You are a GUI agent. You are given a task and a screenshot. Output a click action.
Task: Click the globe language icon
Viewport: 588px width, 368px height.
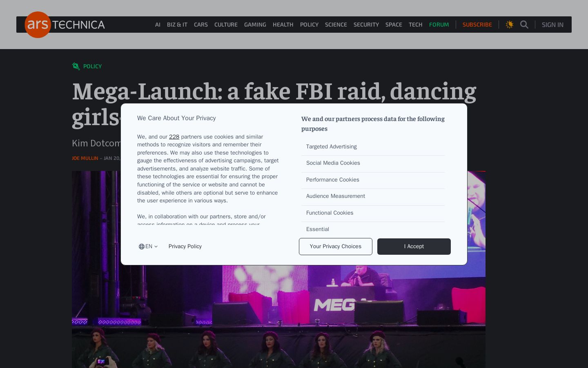pyautogui.click(x=141, y=247)
